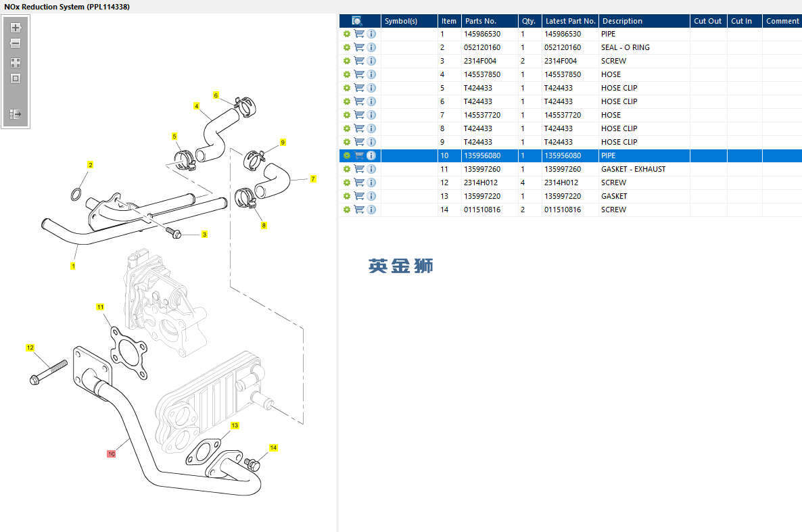
Task: Click gear icon for item 1 PIPE
Action: pos(347,34)
